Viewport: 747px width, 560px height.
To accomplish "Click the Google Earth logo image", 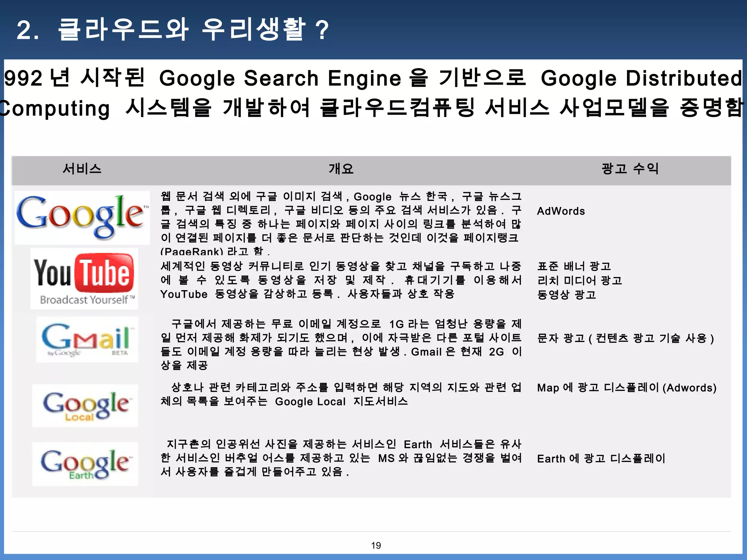I will pos(85,464).
